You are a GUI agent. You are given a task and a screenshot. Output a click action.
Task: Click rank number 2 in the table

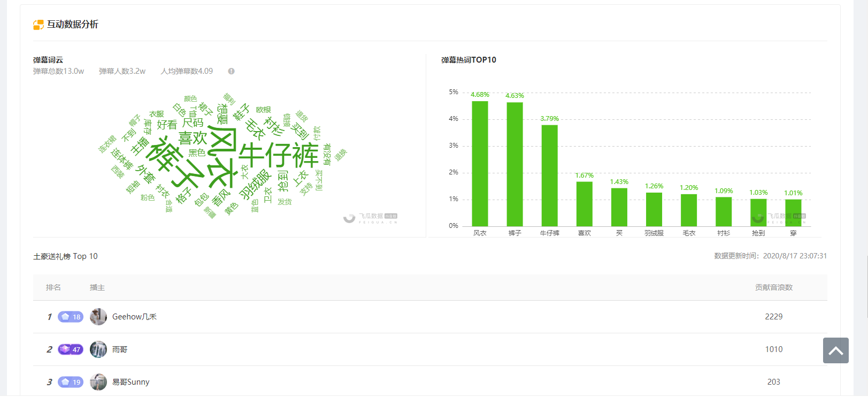pyautogui.click(x=49, y=349)
